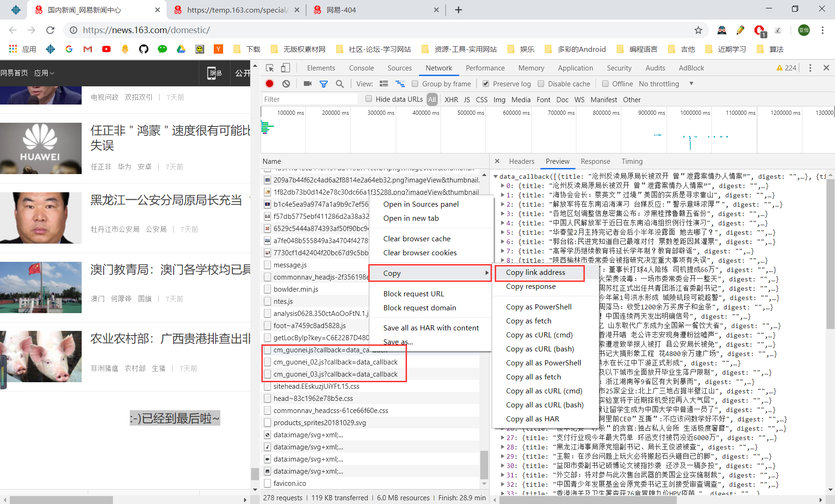Reload the page with refresh icon
This screenshot has height=504, width=835.
tap(50, 30)
